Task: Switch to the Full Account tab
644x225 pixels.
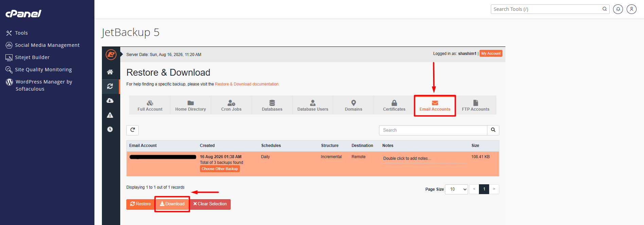Action: (x=150, y=105)
